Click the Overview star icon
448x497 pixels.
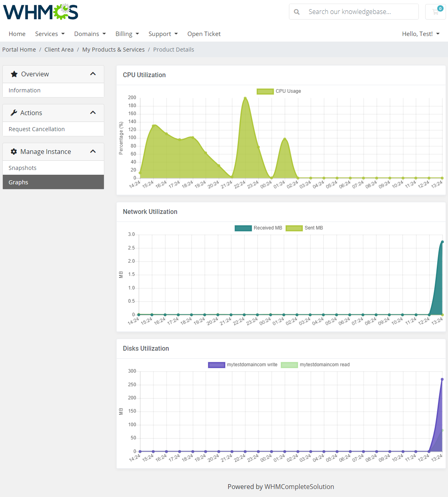pyautogui.click(x=14, y=74)
